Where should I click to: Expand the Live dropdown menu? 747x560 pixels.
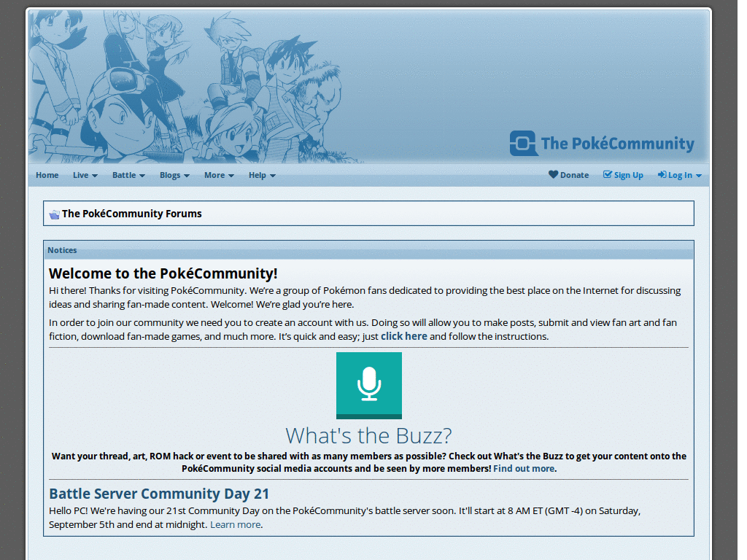click(85, 175)
